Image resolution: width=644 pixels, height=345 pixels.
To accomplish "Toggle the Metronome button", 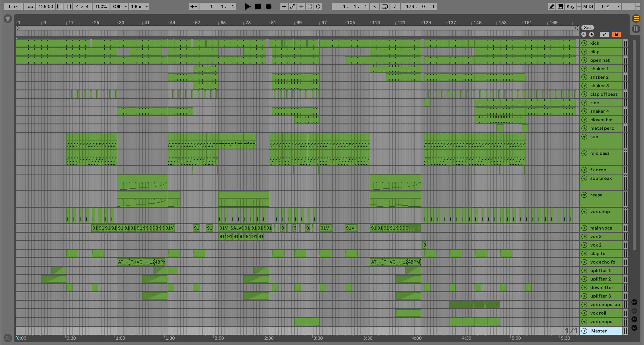I will tap(117, 6).
